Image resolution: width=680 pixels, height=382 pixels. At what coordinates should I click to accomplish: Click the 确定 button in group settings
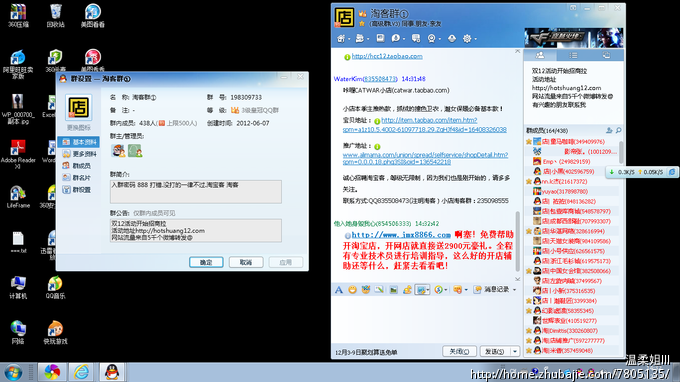tap(206, 262)
